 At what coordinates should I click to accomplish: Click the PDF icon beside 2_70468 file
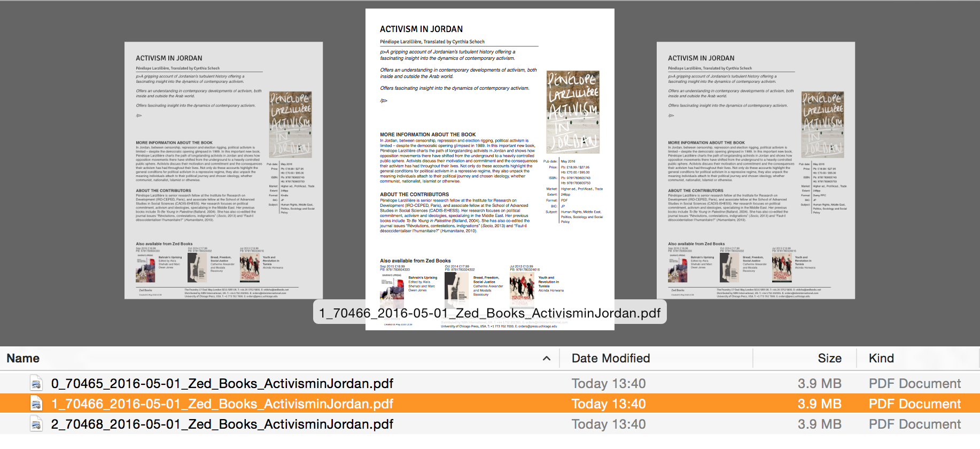pos(36,424)
